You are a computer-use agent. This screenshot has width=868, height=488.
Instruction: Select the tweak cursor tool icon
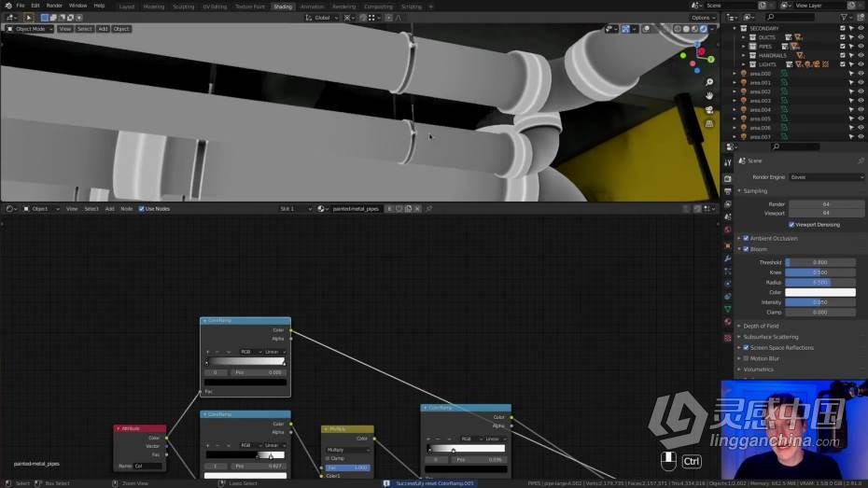coord(28,18)
